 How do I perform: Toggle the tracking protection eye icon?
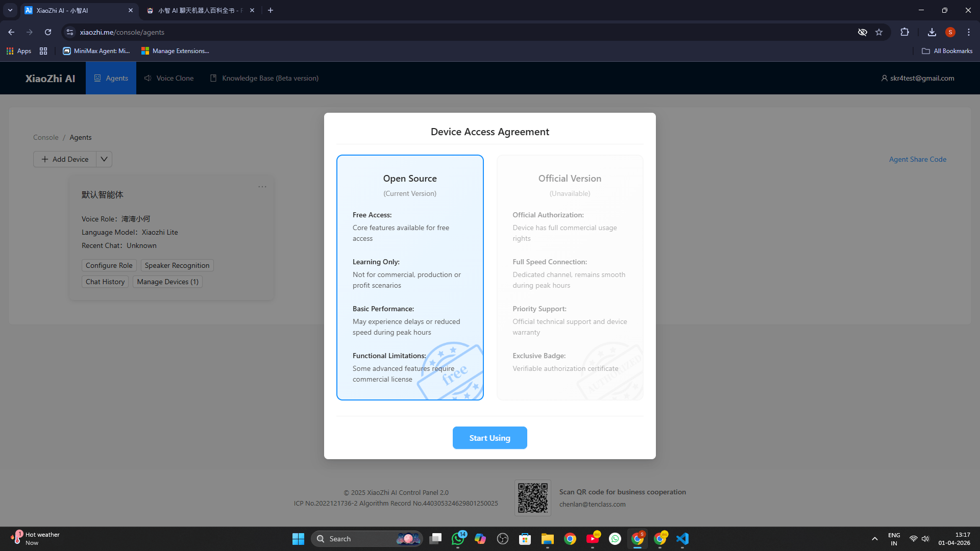(x=863, y=32)
